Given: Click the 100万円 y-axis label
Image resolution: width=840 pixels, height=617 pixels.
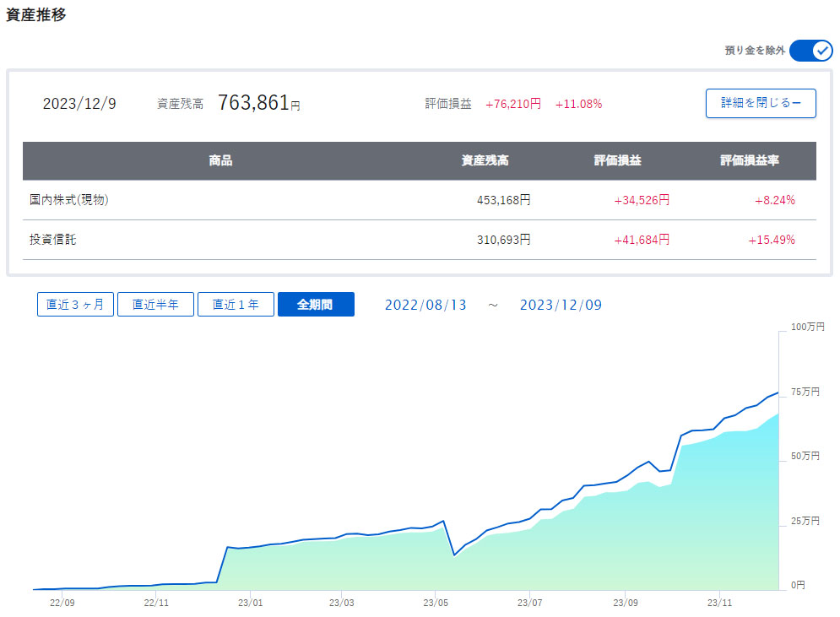Looking at the screenshot, I should 807,327.
